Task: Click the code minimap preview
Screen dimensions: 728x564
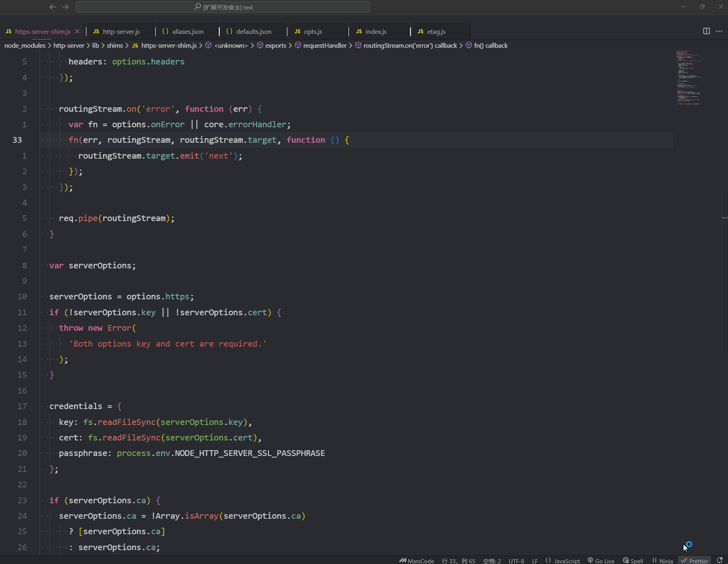Action: point(689,77)
